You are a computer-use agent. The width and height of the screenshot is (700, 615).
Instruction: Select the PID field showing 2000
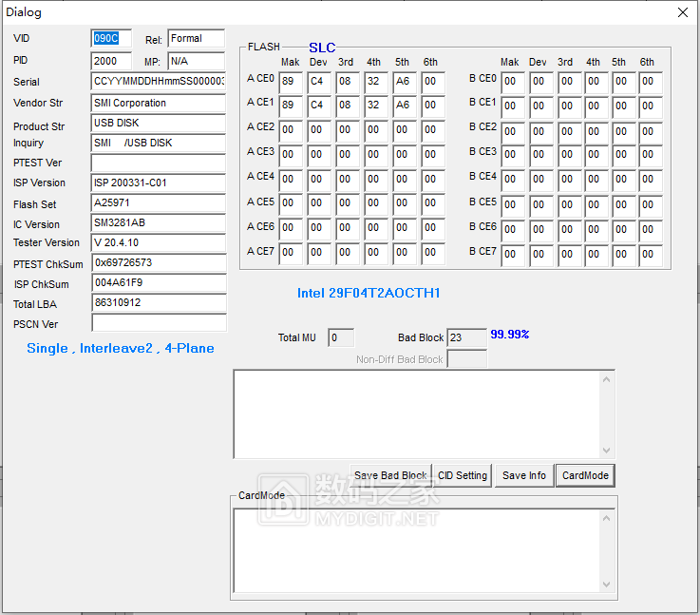click(111, 61)
